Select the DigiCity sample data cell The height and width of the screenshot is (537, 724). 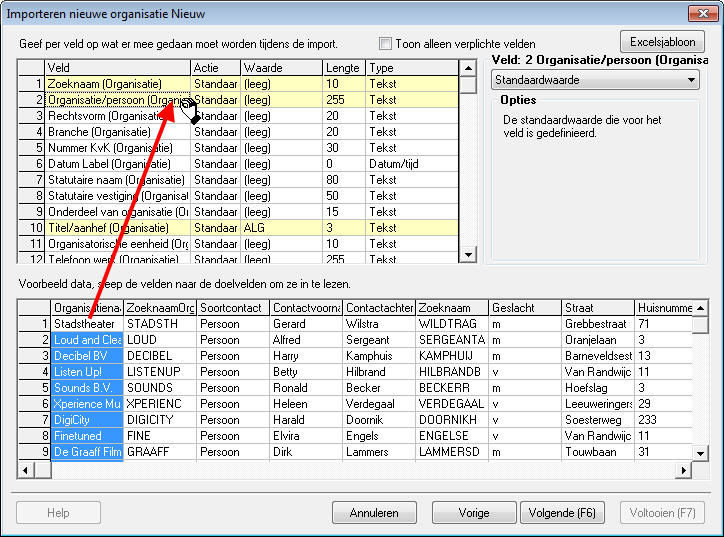pos(87,420)
